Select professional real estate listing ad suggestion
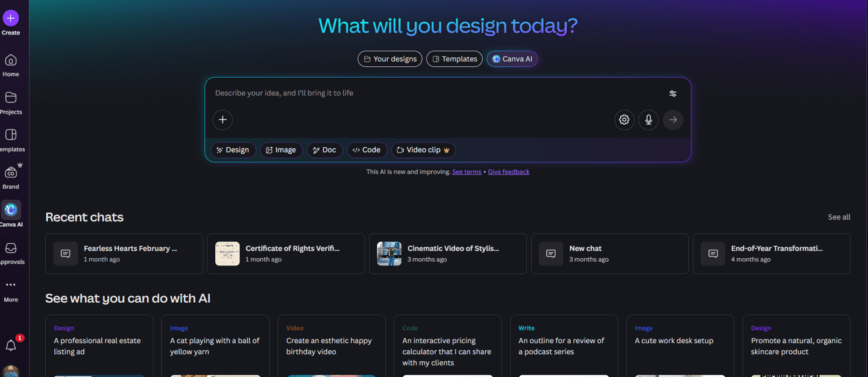The image size is (868, 377). (x=99, y=346)
